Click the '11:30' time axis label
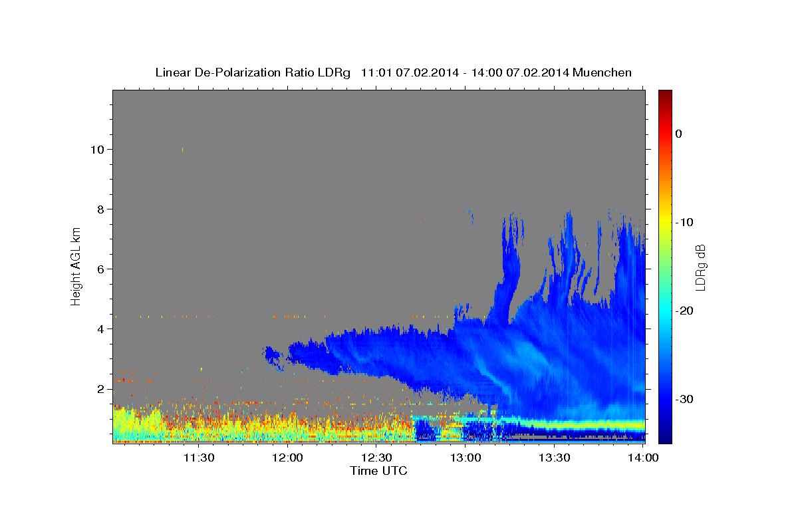This screenshot has height=532, width=798. [199, 458]
